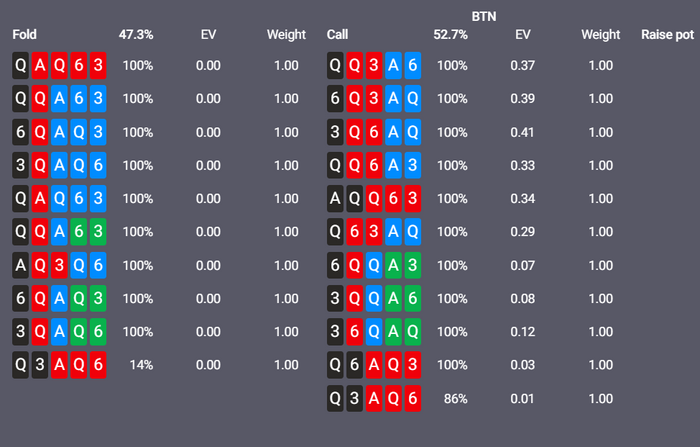Click Weight header in the Call section

[x=601, y=35]
